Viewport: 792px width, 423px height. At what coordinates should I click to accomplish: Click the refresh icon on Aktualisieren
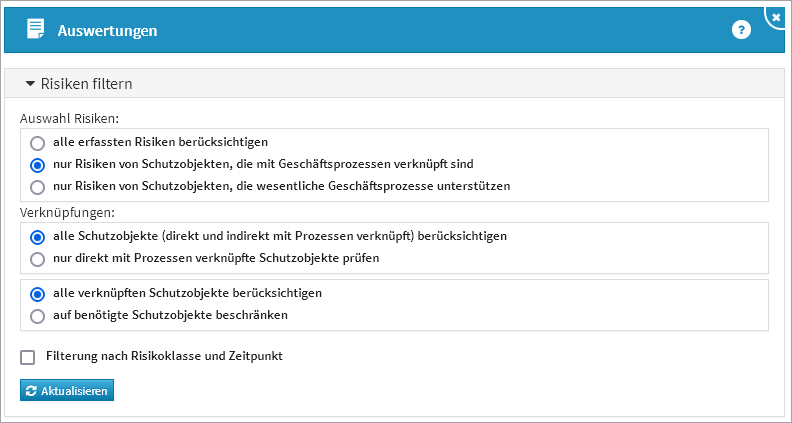point(31,390)
